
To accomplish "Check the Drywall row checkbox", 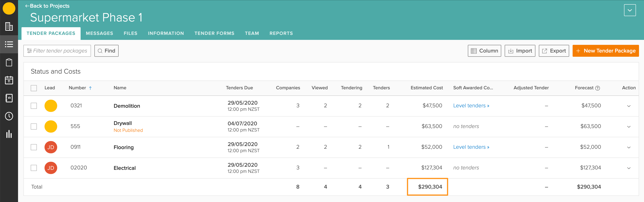I will tap(34, 126).
